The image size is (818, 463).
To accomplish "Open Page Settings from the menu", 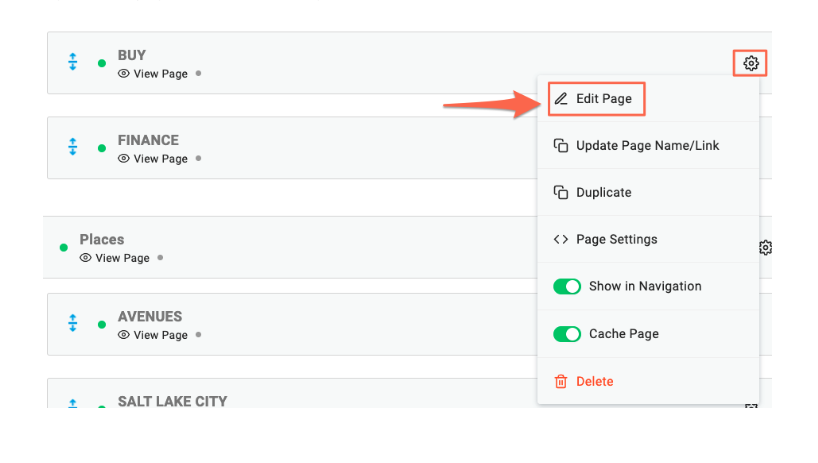I will (x=648, y=239).
